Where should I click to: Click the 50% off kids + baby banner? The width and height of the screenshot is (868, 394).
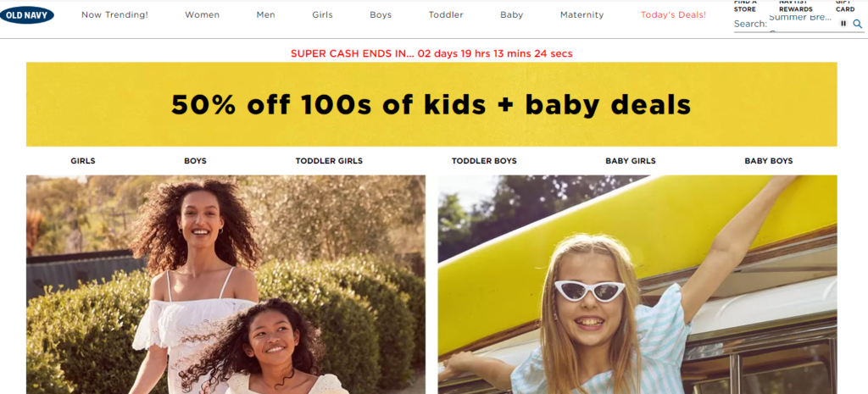tap(431, 104)
